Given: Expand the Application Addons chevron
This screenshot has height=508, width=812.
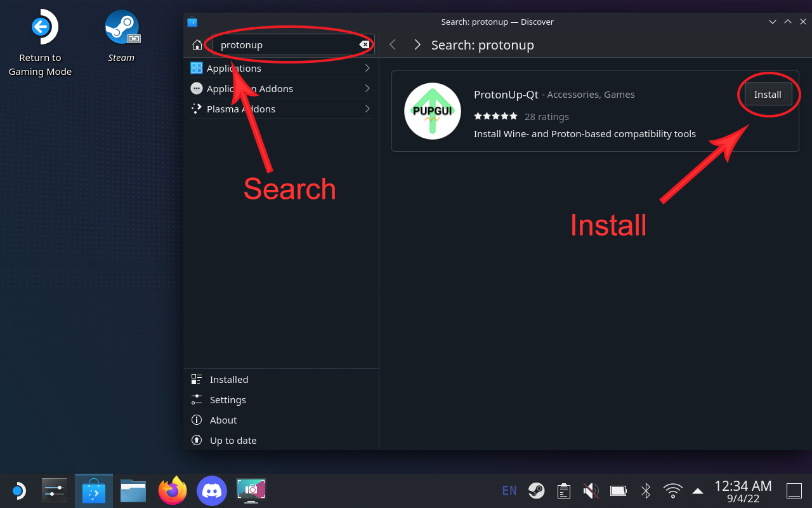Looking at the screenshot, I should coord(367,88).
